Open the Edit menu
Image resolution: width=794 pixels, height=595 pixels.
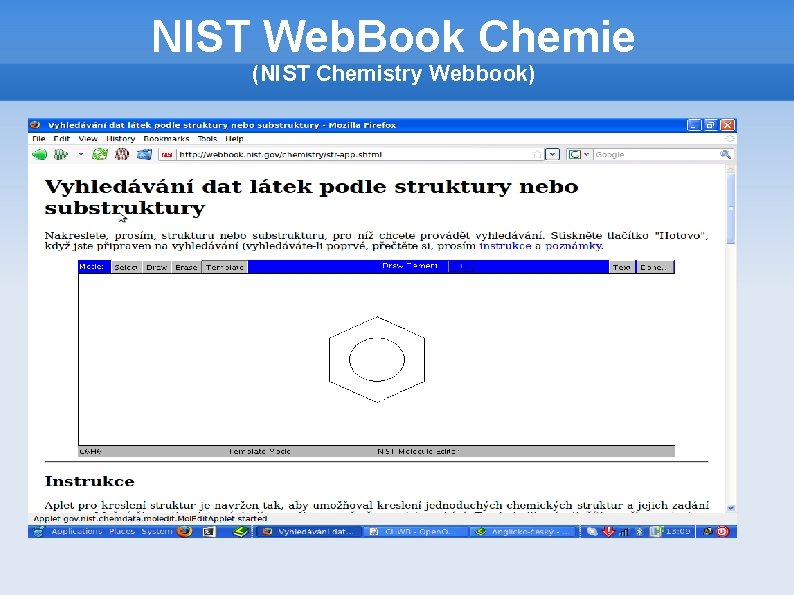(61, 139)
